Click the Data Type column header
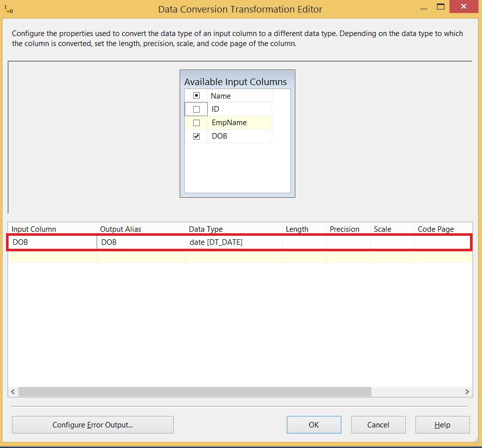 (233, 229)
